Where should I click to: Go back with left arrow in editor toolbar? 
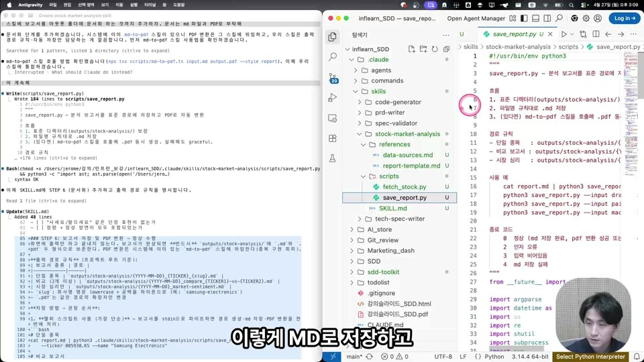point(608,34)
